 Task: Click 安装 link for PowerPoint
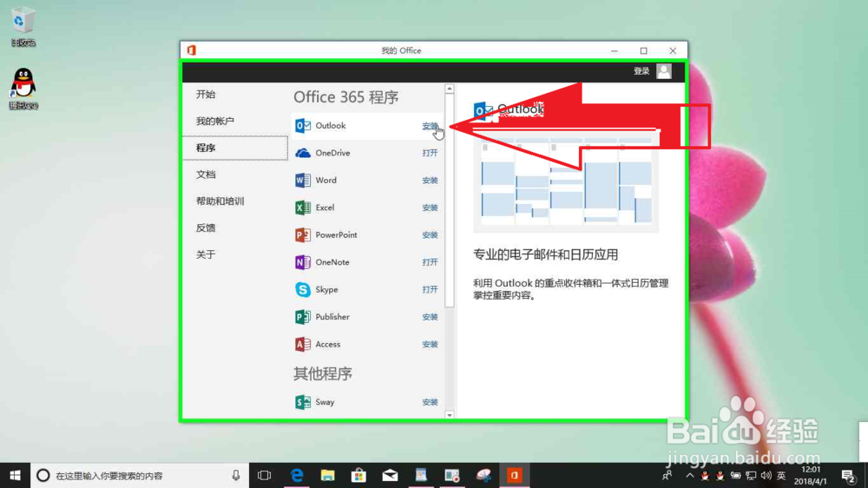(430, 235)
